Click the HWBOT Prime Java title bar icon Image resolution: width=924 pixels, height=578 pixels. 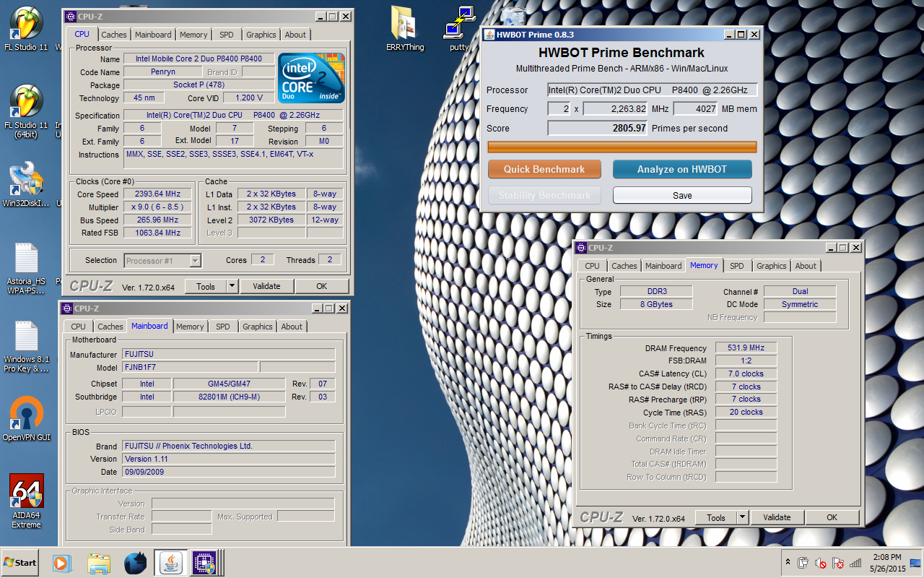[x=489, y=35]
